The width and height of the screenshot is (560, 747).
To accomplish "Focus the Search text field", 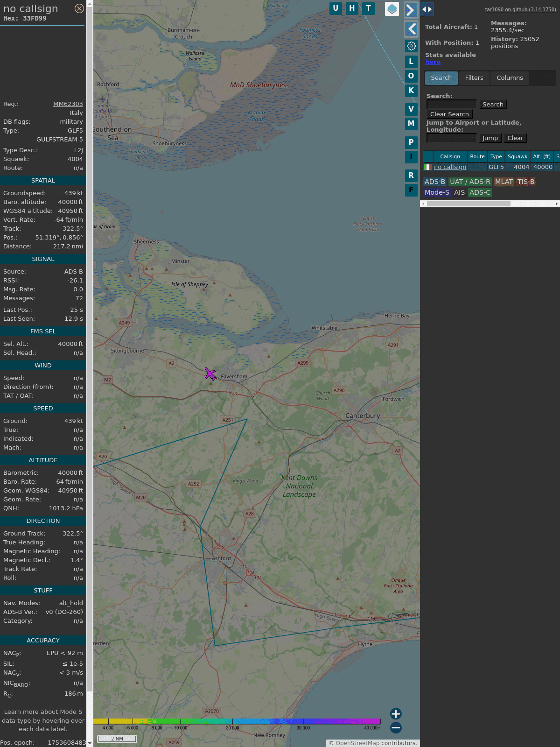I will point(452,105).
